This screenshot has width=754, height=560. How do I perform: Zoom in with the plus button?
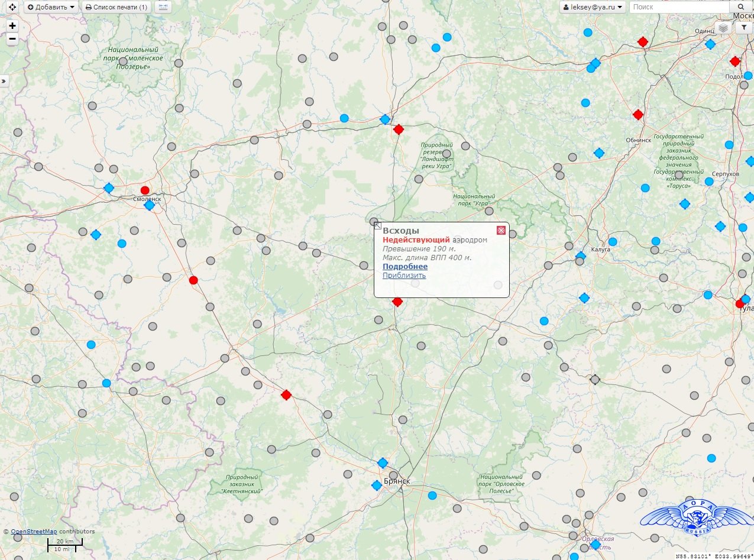pyautogui.click(x=12, y=26)
